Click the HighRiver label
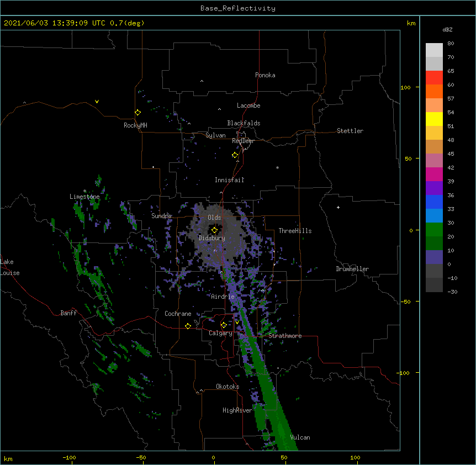The width and height of the screenshot is (476, 465). coord(237,410)
